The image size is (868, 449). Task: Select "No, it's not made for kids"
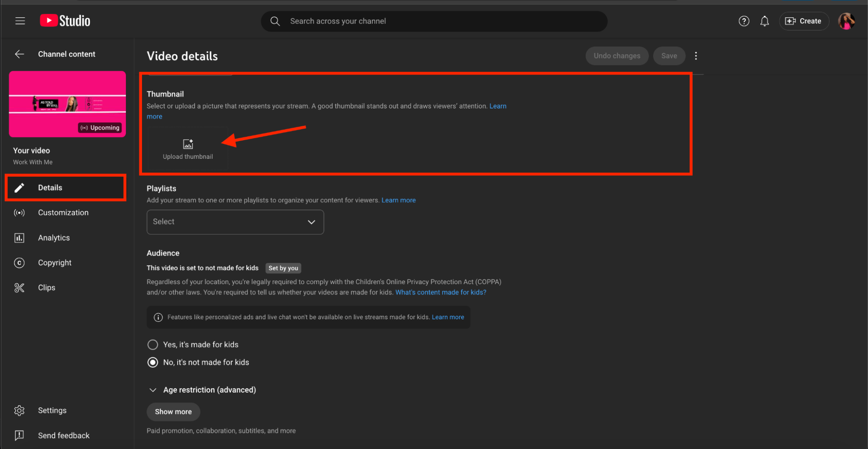153,362
